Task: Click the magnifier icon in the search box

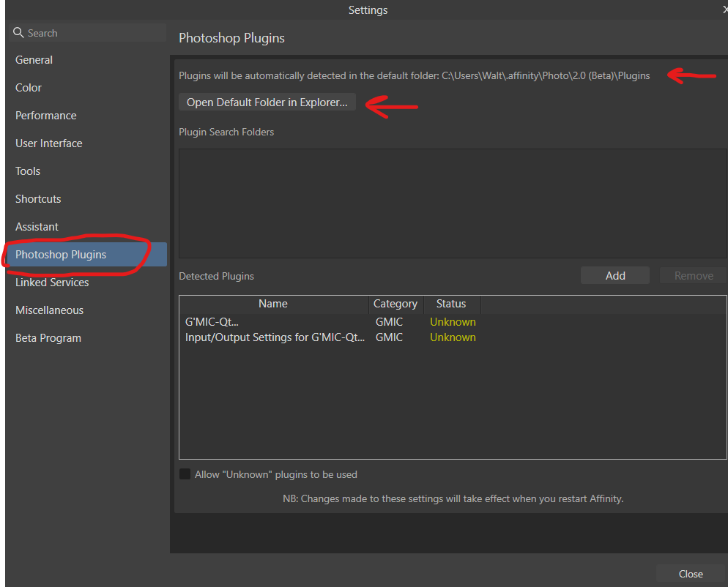Action: coord(18,32)
